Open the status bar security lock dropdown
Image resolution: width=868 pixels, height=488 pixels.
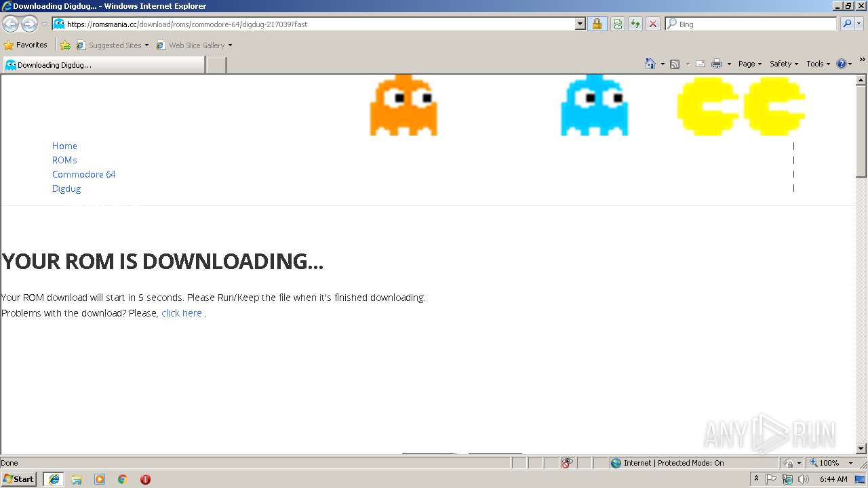792,463
